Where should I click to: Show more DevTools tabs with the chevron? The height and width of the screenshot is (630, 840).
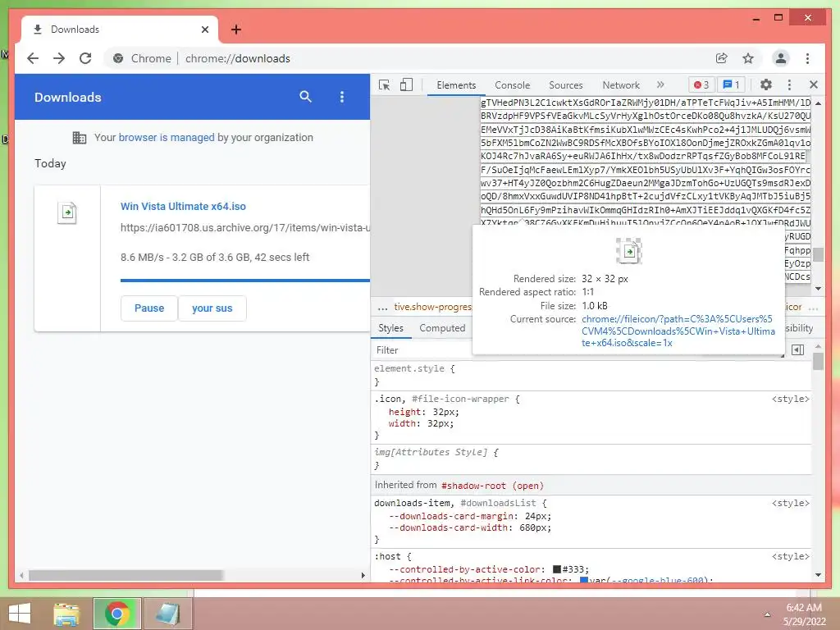[x=660, y=84]
